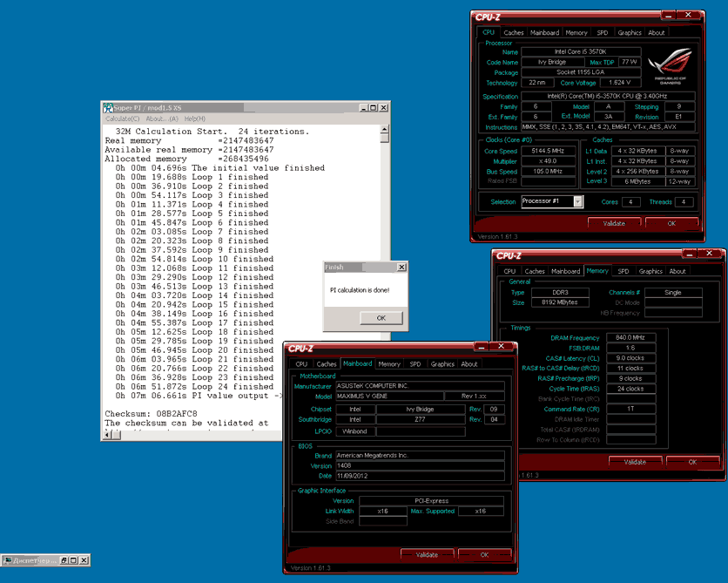728x583 pixels.
Task: Click the Super PI title bar icon
Action: [109, 107]
